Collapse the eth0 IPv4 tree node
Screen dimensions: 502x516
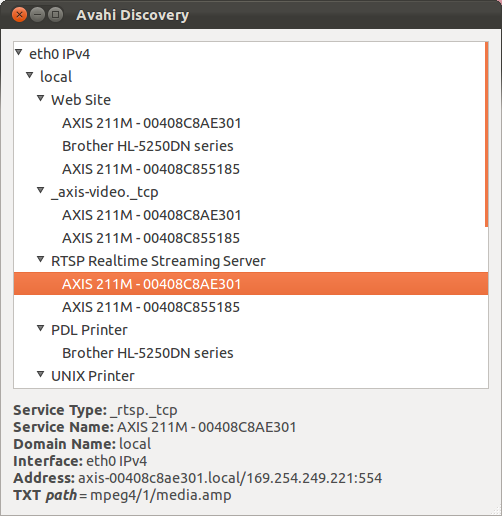[x=19, y=52]
